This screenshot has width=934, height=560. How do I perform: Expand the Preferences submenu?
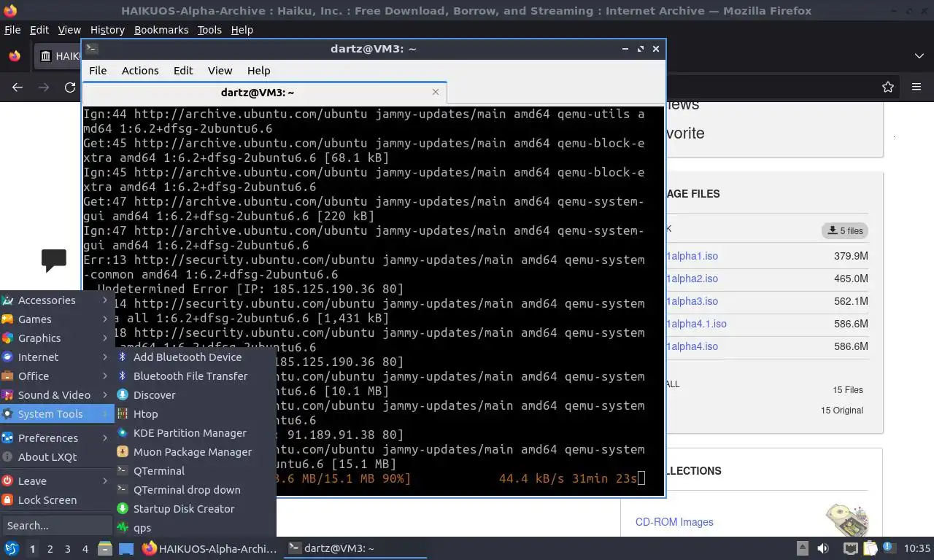point(57,437)
